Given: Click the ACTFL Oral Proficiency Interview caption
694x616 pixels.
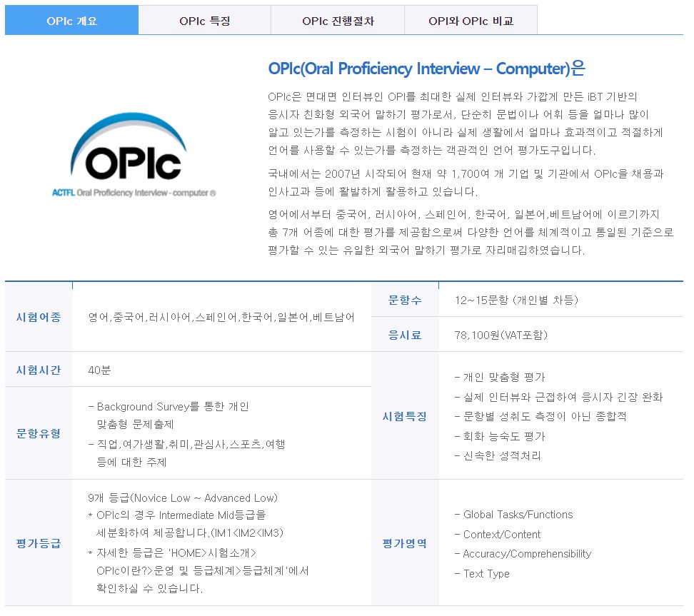Looking at the screenshot, I should (x=134, y=193).
